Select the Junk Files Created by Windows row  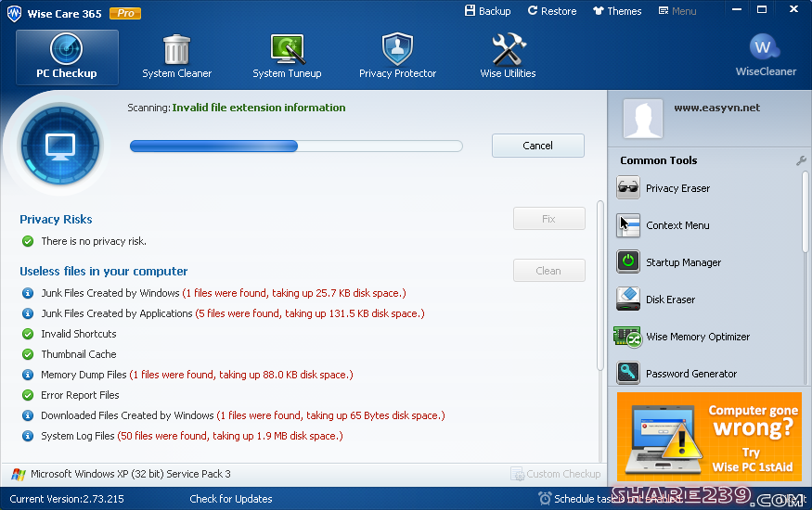(x=213, y=293)
